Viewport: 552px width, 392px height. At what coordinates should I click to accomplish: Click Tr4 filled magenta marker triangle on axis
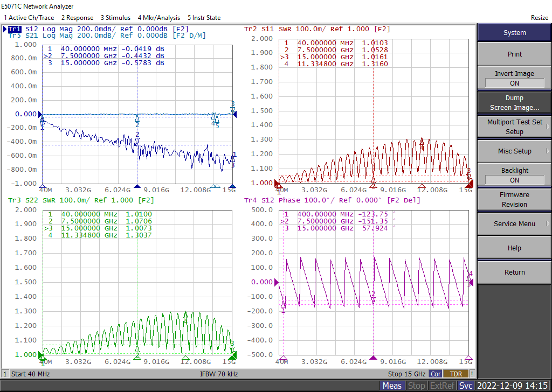373,358
